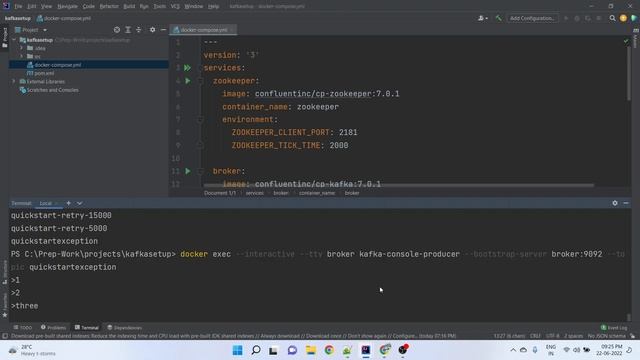Hide the Terminal panel with minus icon
Screen dimensions: 640x360
[626, 203]
